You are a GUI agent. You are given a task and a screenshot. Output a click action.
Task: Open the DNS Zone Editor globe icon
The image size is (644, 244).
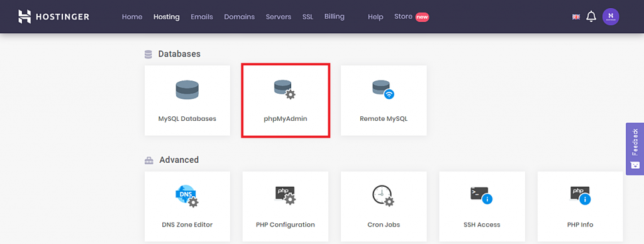[187, 196]
